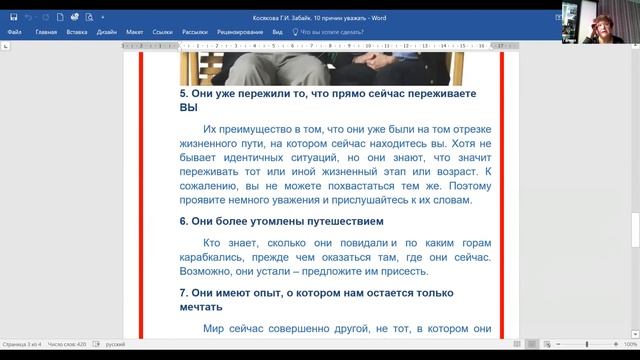
Task: Switch to Read Mode view
Action: click(517, 344)
